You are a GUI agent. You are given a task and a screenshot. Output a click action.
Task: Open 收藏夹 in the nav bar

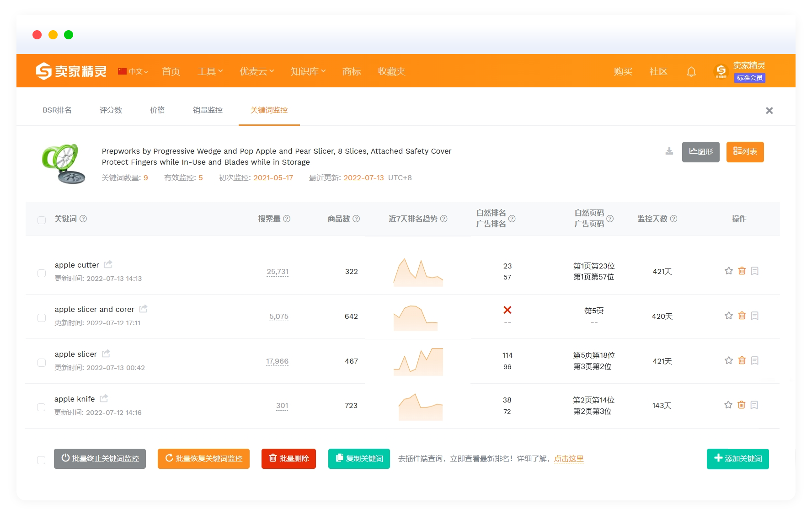tap(391, 71)
